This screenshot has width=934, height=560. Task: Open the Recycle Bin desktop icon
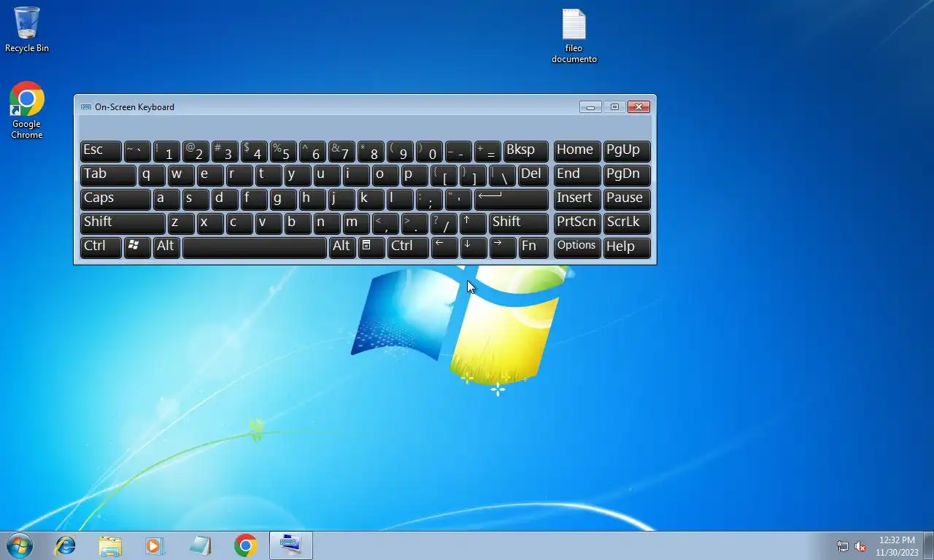[27, 29]
